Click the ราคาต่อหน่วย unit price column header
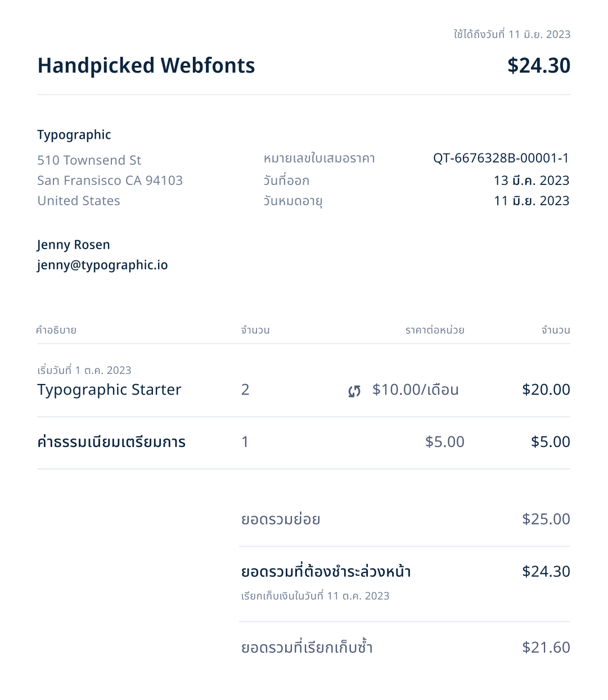The image size is (608, 700). [435, 330]
